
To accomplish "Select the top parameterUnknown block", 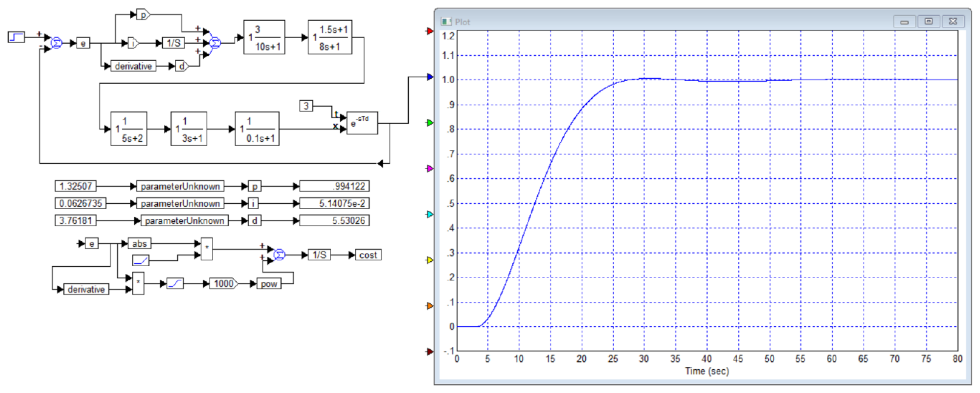I will pyautogui.click(x=180, y=186).
